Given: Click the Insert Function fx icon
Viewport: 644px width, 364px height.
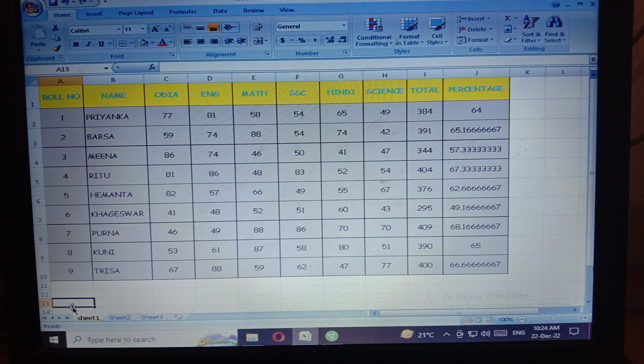Looking at the screenshot, I should [x=152, y=67].
